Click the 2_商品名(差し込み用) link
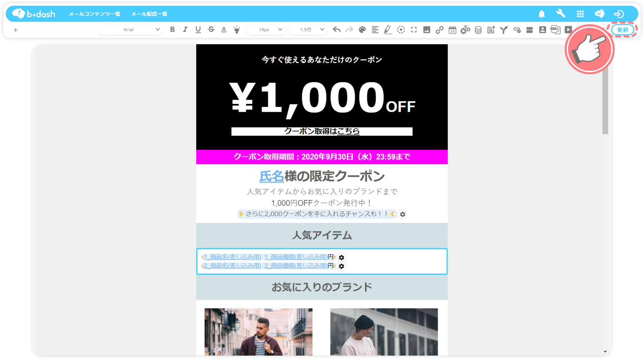Screen dimensions: 644x362 pos(232,266)
